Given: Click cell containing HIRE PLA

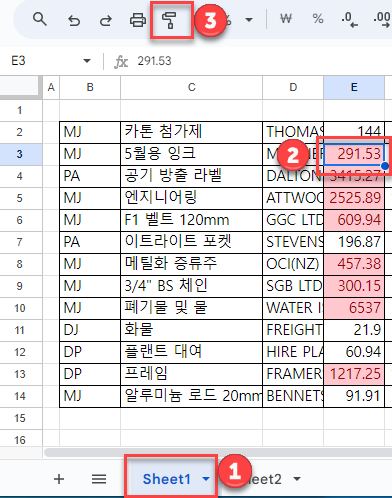Looking at the screenshot, I should (x=293, y=352).
